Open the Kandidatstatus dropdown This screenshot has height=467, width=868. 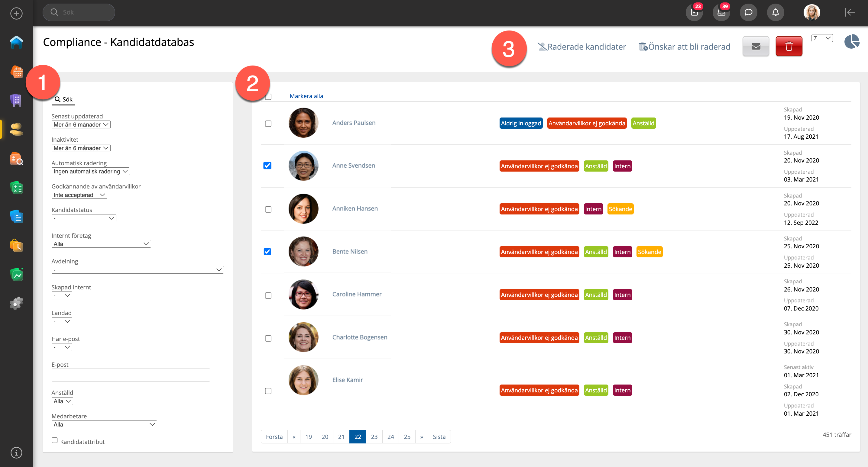coord(83,218)
